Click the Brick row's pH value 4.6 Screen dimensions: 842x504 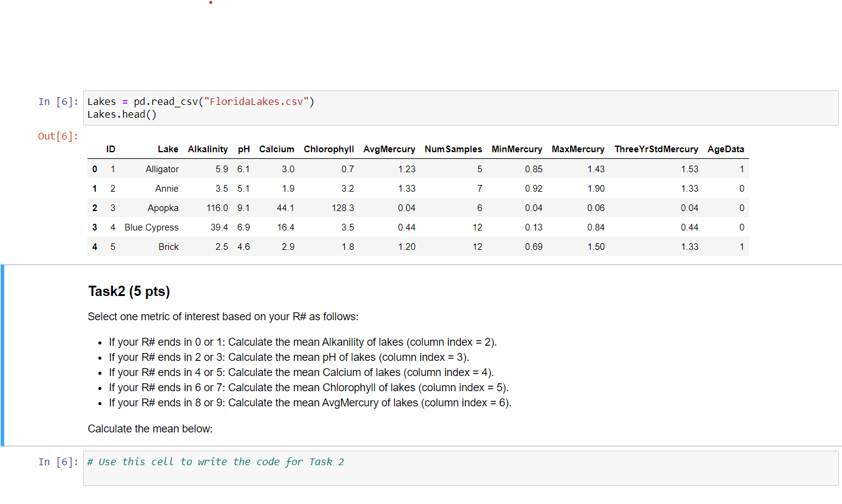(x=243, y=246)
